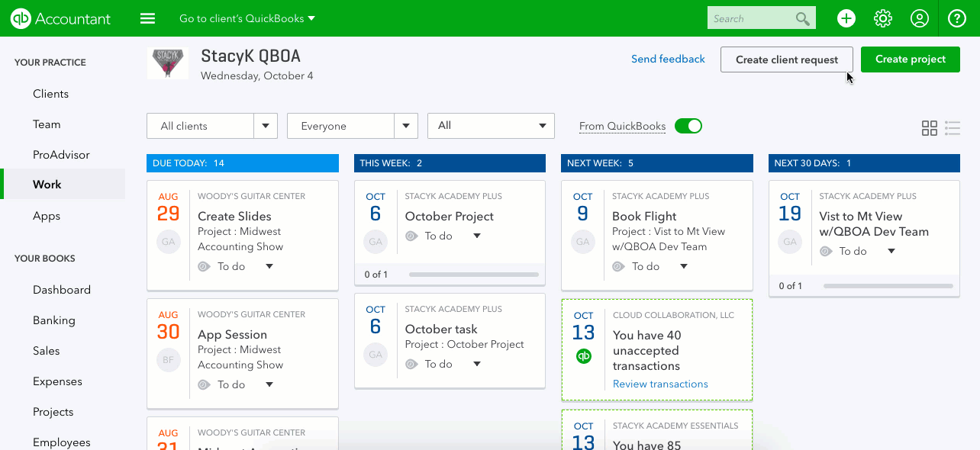Switch to grid view icon
The height and width of the screenshot is (450, 980).
(929, 128)
